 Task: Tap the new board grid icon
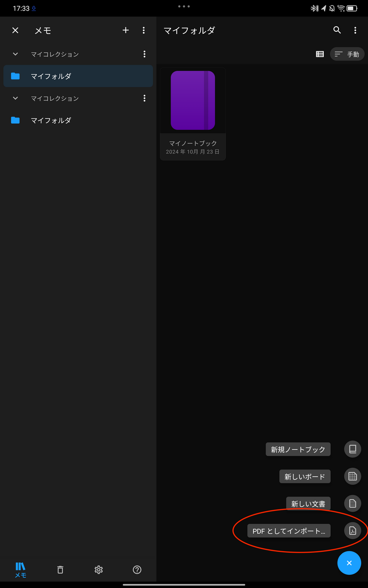(x=352, y=476)
